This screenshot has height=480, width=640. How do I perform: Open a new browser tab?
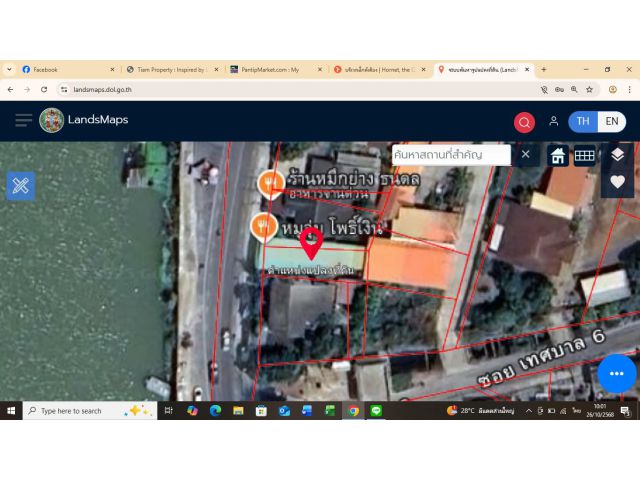pos(544,69)
